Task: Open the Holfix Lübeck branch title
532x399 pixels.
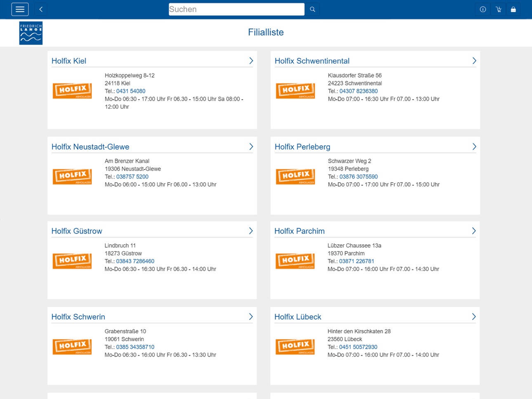Action: (x=298, y=317)
